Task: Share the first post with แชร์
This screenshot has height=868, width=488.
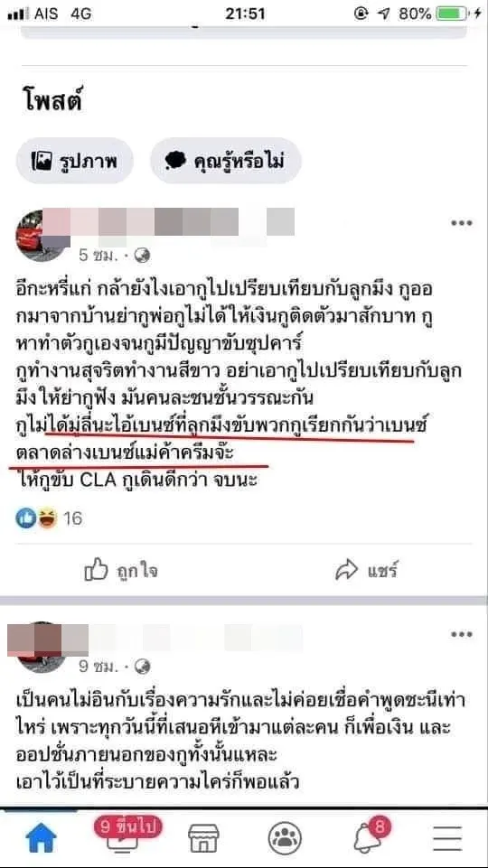Action: point(367,571)
